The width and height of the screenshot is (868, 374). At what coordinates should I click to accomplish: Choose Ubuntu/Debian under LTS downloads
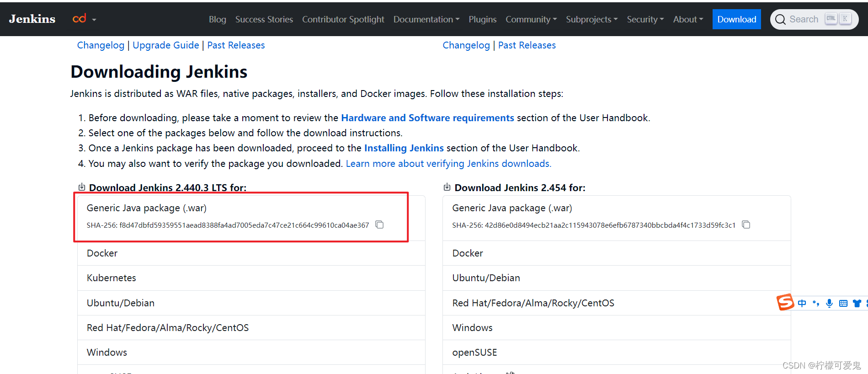(251, 303)
